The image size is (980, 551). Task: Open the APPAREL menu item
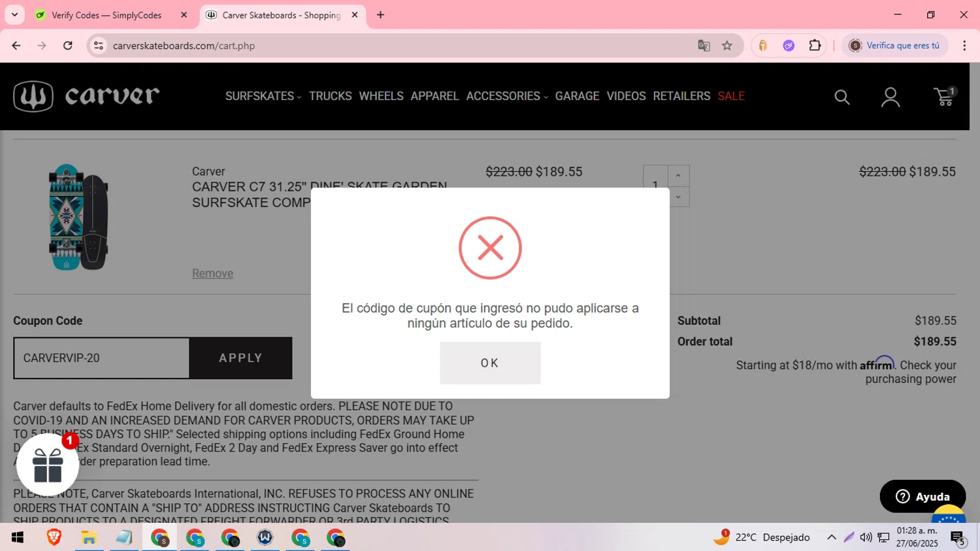434,96
